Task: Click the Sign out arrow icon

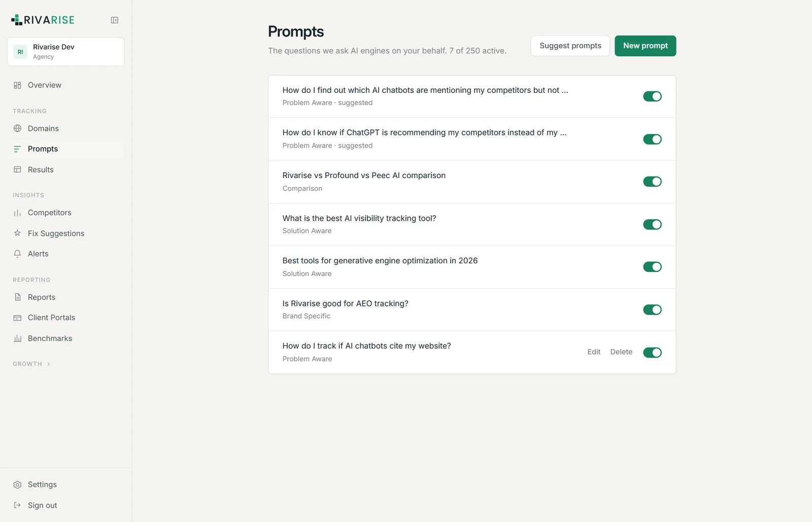Action: pos(17,505)
